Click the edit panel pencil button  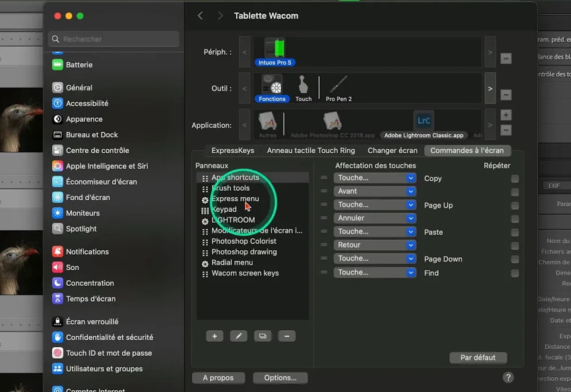[x=239, y=336]
